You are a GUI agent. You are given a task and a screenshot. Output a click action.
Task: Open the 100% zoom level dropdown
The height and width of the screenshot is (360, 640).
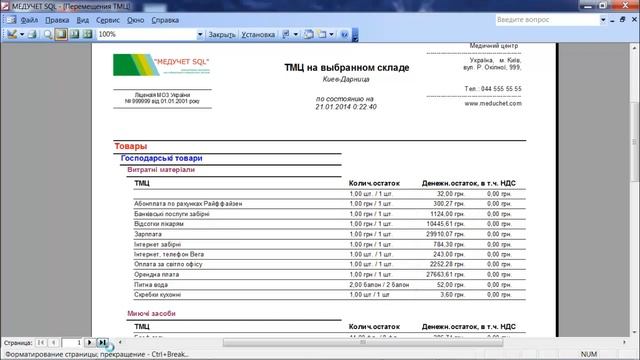200,34
